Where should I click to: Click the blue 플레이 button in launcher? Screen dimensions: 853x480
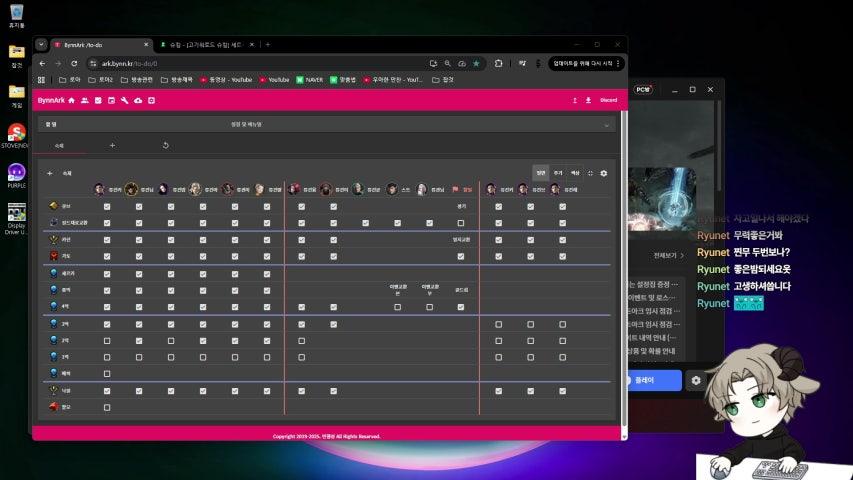[x=655, y=380]
